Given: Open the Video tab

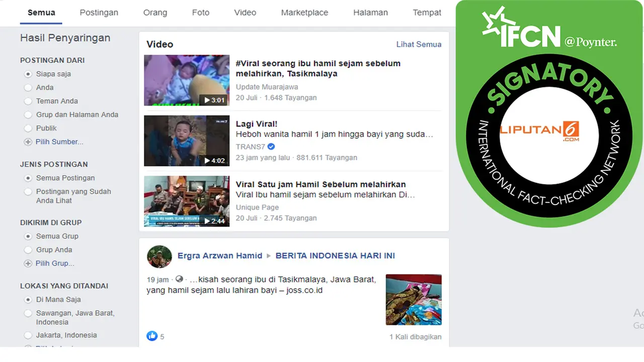Looking at the screenshot, I should tap(245, 13).
